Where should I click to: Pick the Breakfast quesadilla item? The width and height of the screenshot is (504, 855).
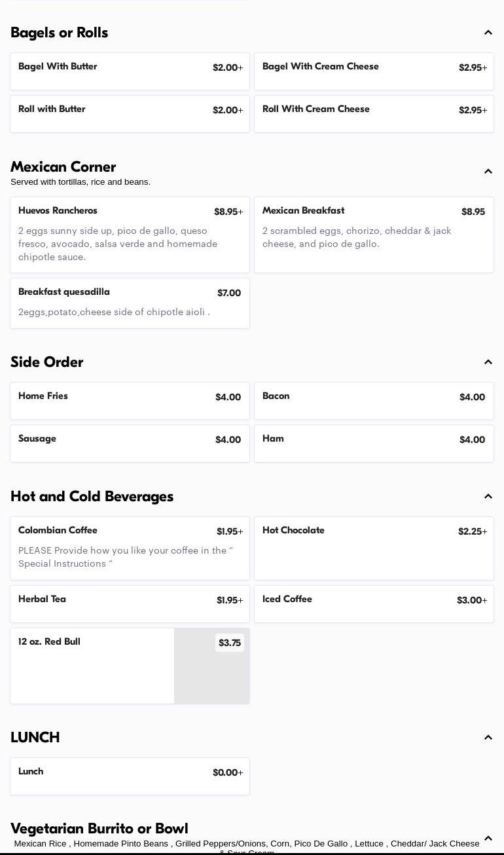pos(130,303)
